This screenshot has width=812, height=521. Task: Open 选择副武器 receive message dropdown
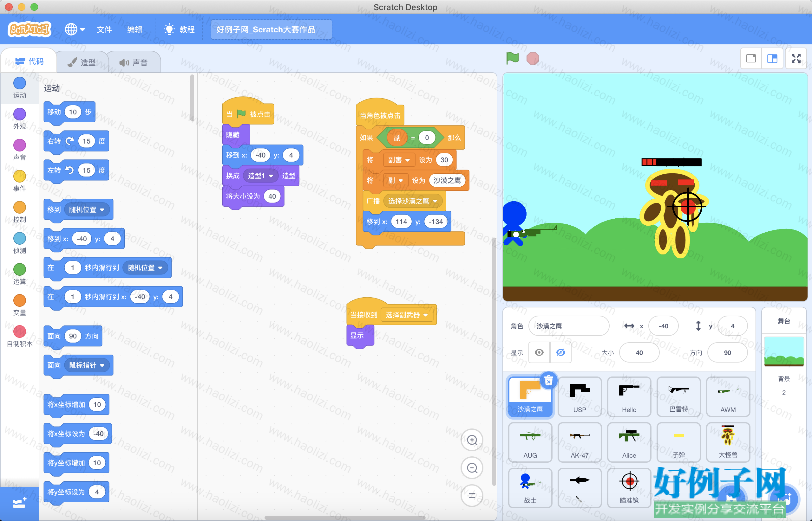(406, 315)
